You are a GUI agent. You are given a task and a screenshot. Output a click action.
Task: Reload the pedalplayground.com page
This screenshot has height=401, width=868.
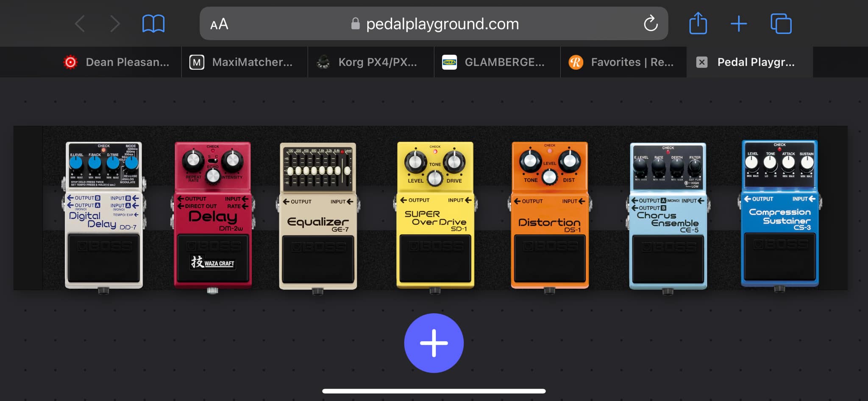(651, 23)
